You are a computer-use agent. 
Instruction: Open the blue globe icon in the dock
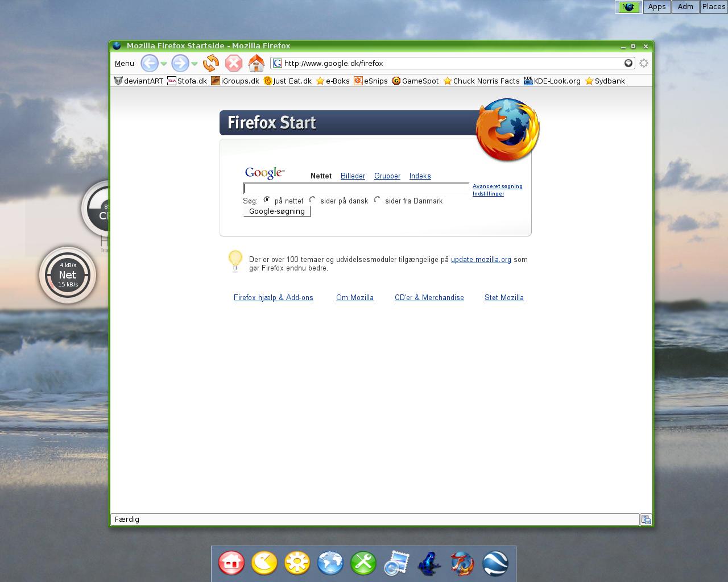click(330, 563)
